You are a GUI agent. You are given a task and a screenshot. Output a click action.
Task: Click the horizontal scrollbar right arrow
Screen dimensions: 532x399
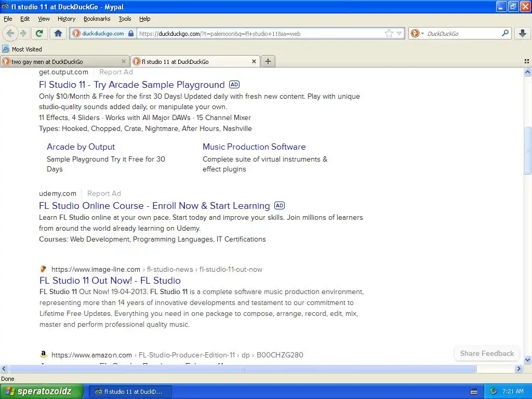pos(518,368)
